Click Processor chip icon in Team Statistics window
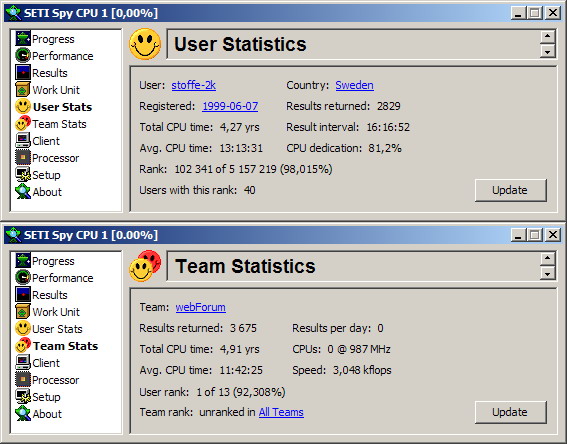Image resolution: width=567 pixels, height=444 pixels. pyautogui.click(x=23, y=380)
